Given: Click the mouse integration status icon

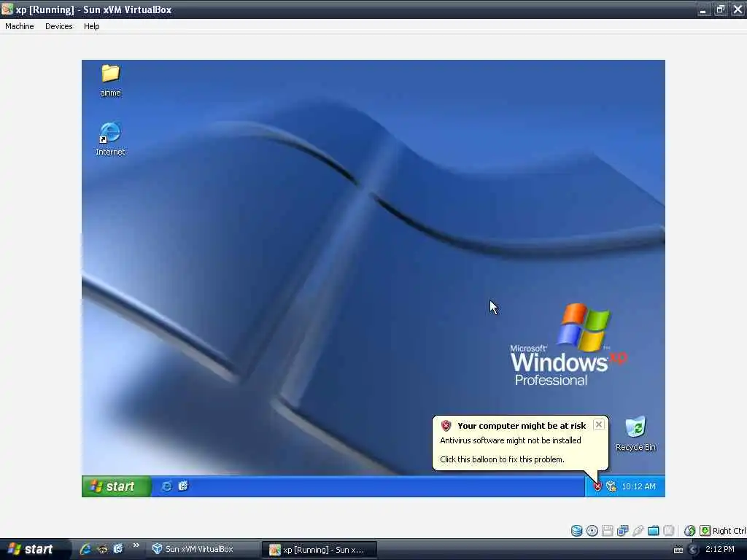Looking at the screenshot, I should point(689,531).
